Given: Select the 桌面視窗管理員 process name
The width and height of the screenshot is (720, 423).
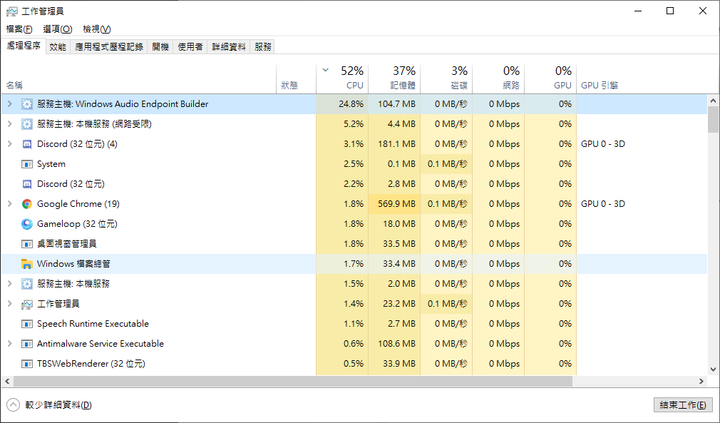Looking at the screenshot, I should coord(67,244).
